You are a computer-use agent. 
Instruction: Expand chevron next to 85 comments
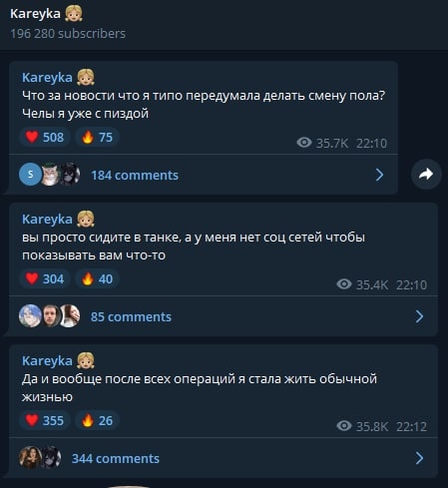[419, 316]
